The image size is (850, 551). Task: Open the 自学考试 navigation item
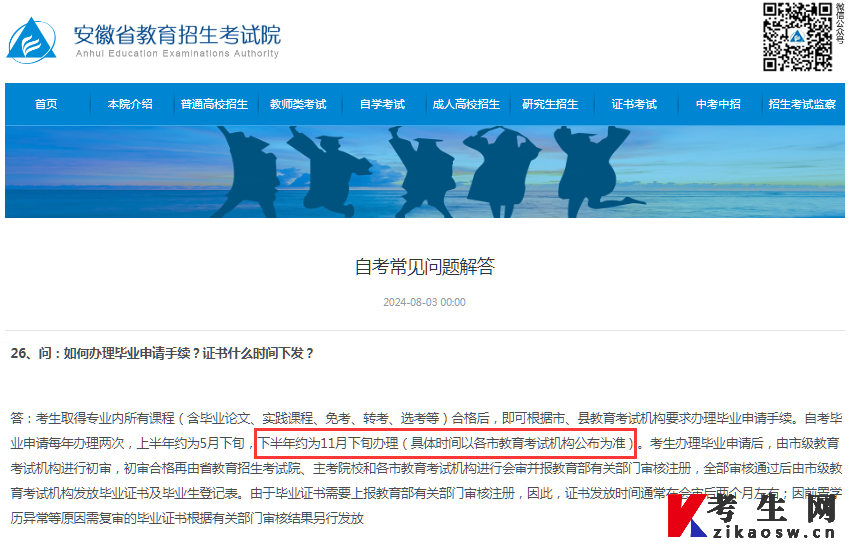coord(382,104)
